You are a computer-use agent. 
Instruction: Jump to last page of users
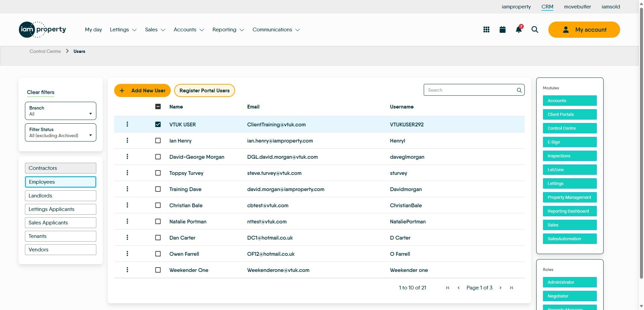511,288
